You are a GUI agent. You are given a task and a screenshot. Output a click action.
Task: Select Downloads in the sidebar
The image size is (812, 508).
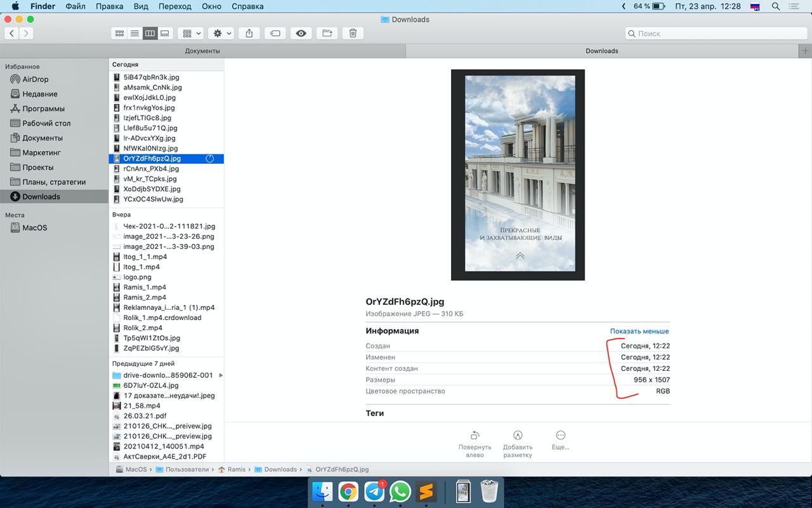pyautogui.click(x=41, y=196)
